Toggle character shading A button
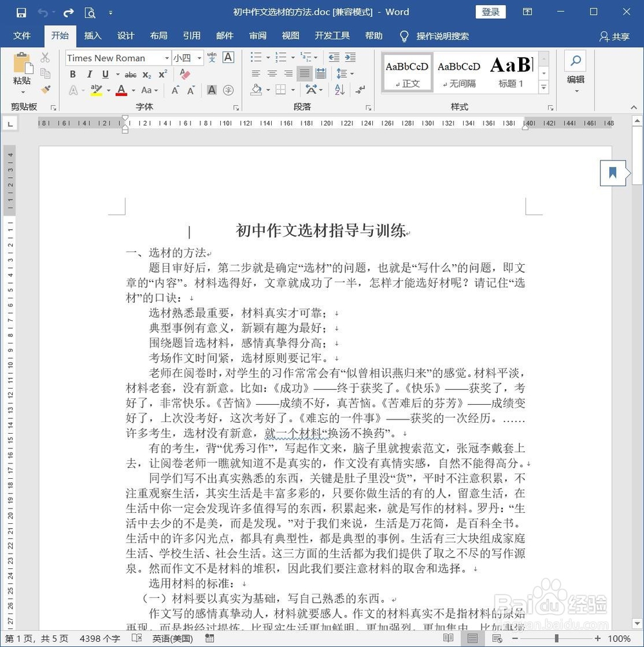 pos(211,90)
